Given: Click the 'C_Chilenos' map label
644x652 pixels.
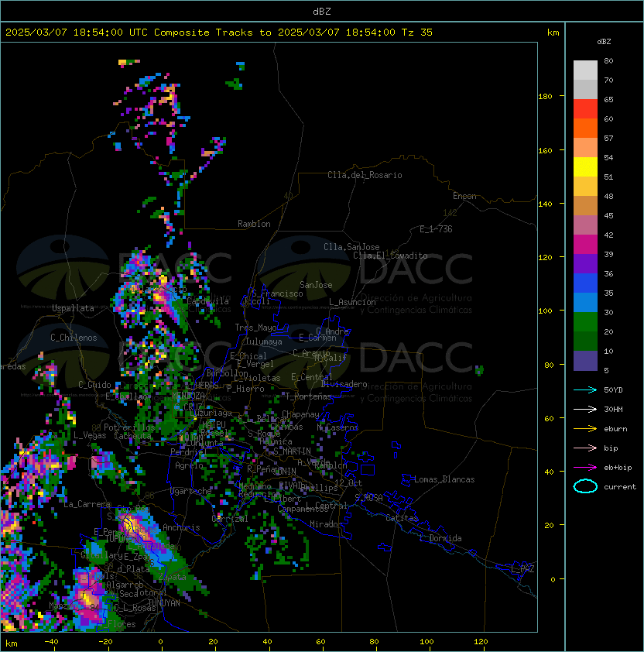Looking at the screenshot, I should 74,338.
